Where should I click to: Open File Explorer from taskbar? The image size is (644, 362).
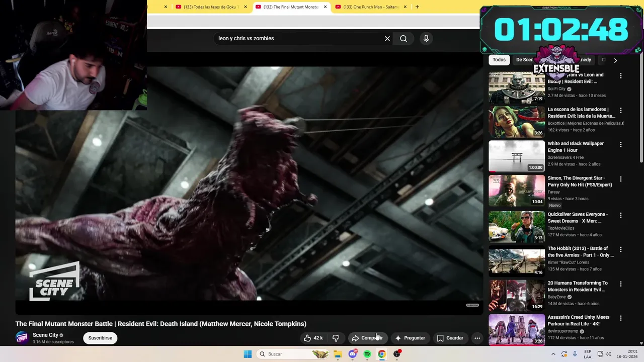pos(338,354)
